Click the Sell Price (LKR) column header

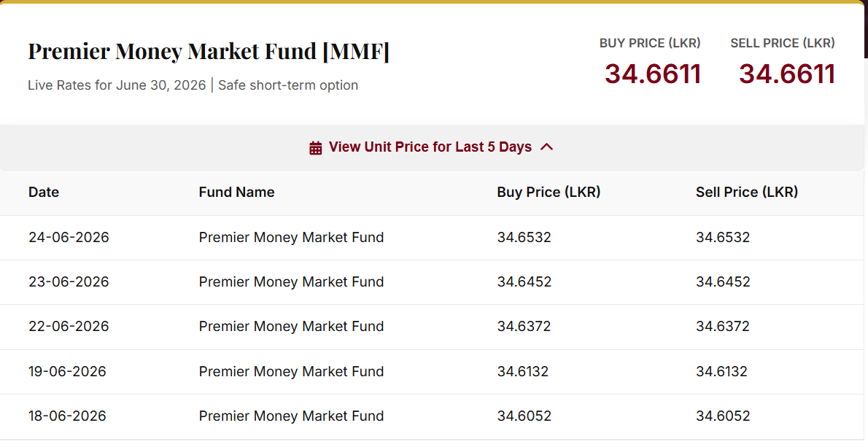pyautogui.click(x=747, y=192)
